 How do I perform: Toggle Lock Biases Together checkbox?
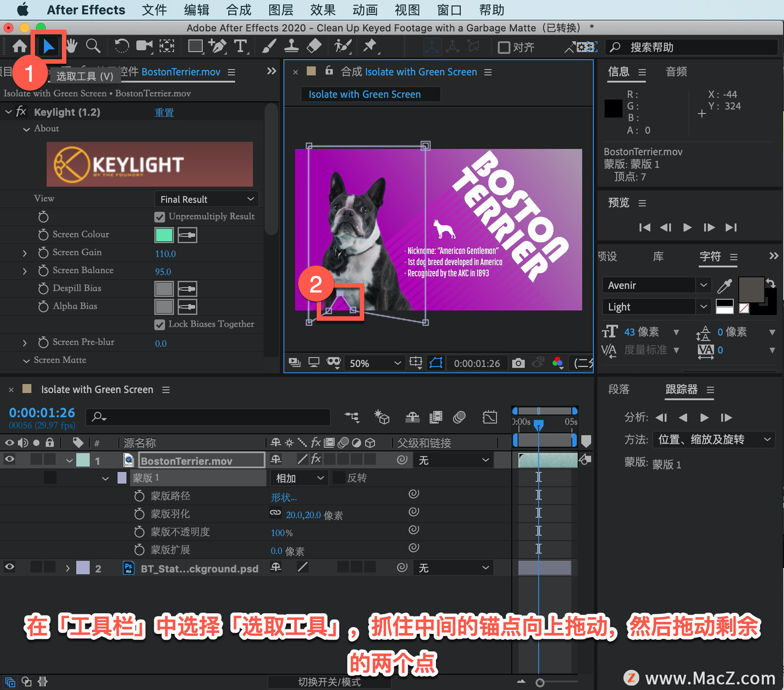160,325
